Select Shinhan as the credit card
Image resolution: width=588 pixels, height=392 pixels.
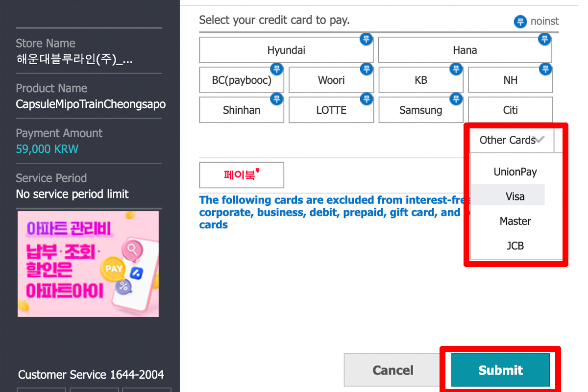pyautogui.click(x=242, y=110)
